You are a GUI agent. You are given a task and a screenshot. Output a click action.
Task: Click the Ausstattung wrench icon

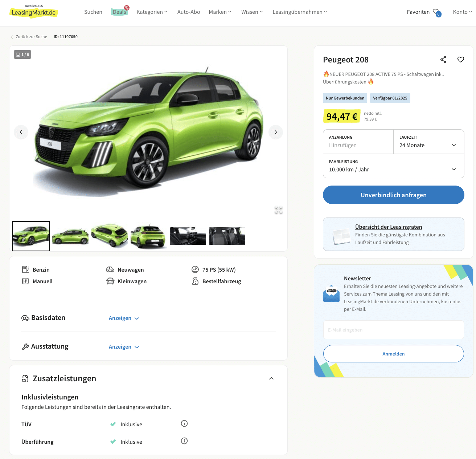[x=25, y=347]
